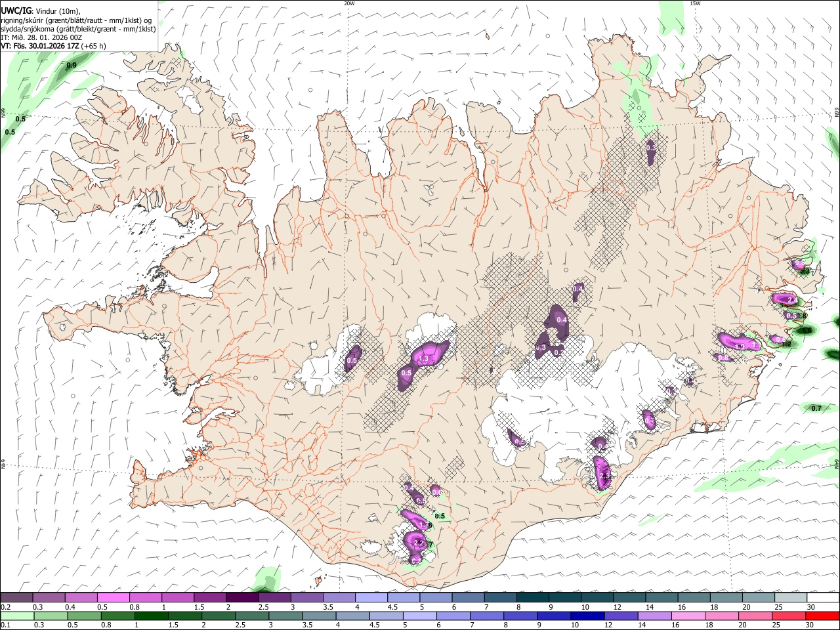Select the violet lower swatch for 12–14
The image size is (840, 630).
(620, 616)
